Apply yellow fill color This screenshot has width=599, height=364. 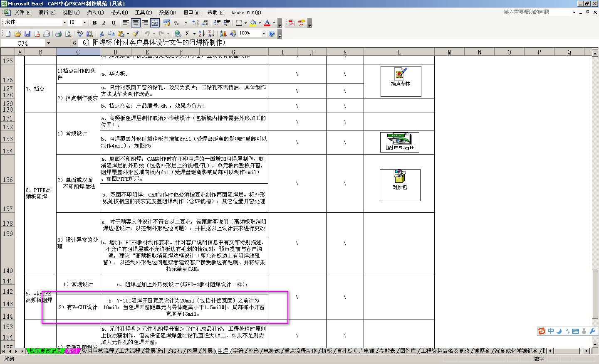pos(253,23)
